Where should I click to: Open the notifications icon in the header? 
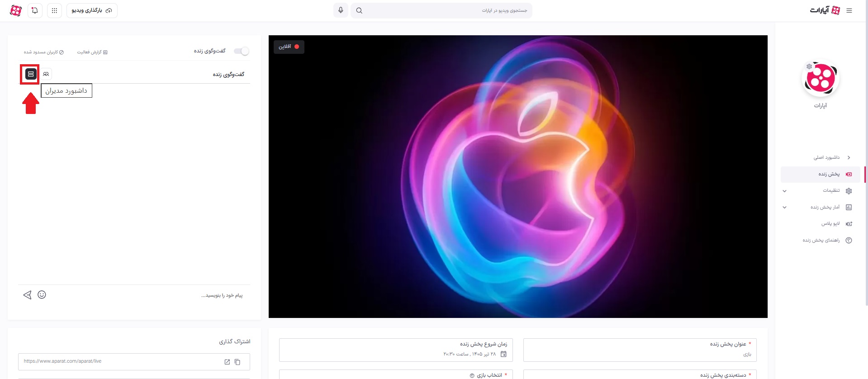click(x=35, y=10)
